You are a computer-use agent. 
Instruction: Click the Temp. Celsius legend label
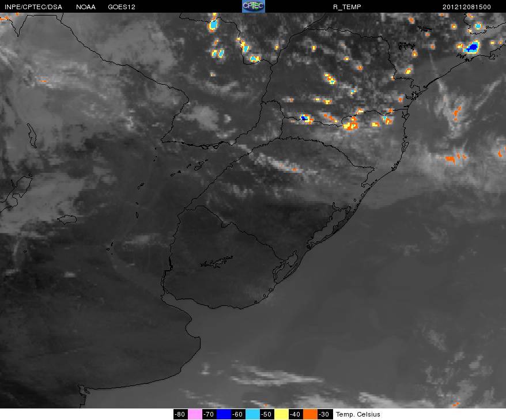[358, 414]
